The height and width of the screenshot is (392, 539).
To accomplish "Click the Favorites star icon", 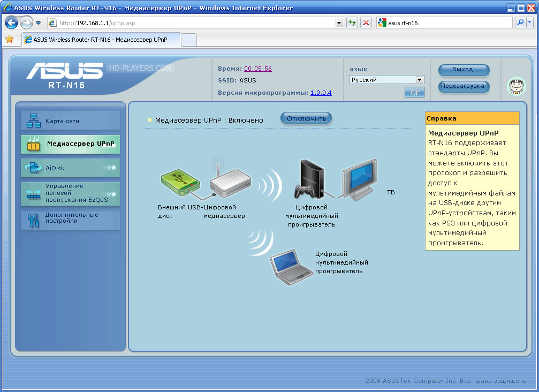I will 10,39.
